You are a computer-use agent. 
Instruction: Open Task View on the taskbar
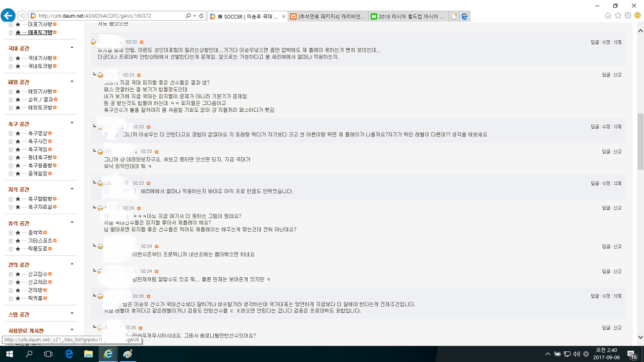(x=48, y=354)
